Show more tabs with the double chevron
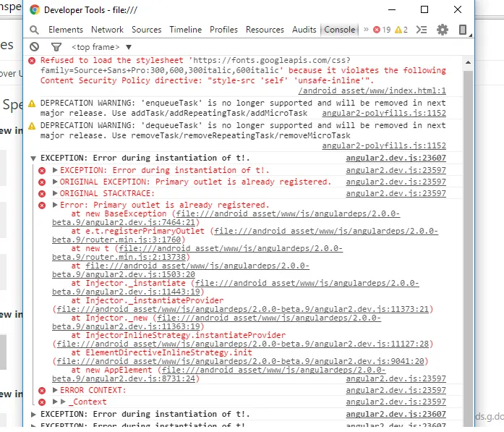The width and height of the screenshot is (504, 432). coord(366,30)
